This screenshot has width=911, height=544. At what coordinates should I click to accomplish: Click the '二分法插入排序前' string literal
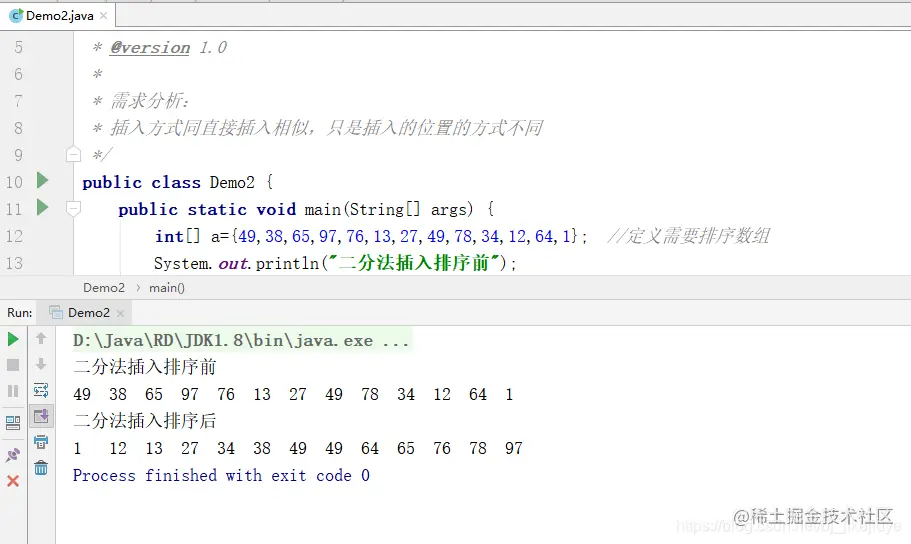(x=413, y=263)
